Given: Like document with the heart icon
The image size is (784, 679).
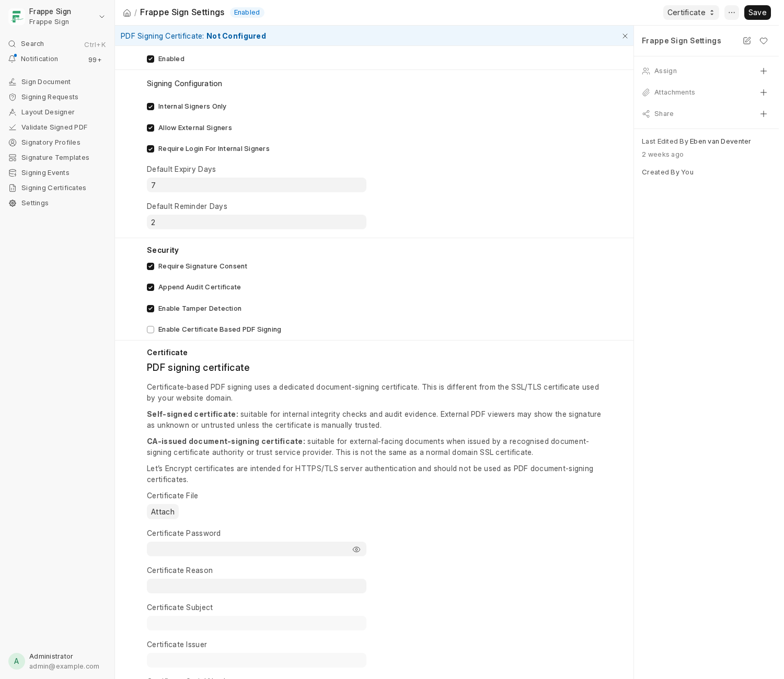Looking at the screenshot, I should pyautogui.click(x=764, y=41).
